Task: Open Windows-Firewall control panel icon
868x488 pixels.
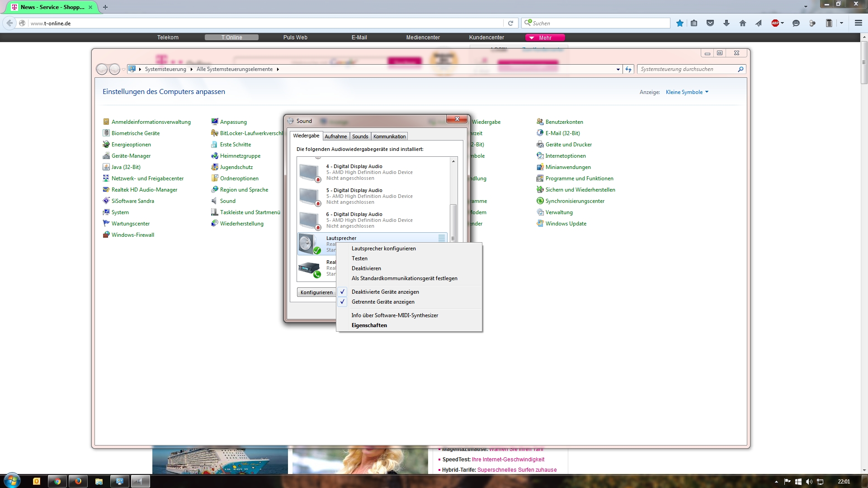Action: (106, 235)
